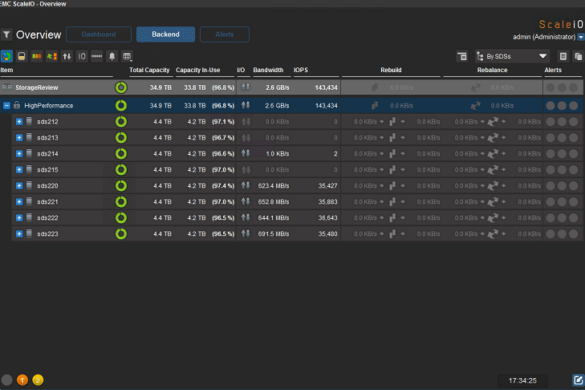The height and width of the screenshot is (390, 585).
Task: Click the 691.5 MB/s bandwidth value
Action: coord(273,234)
